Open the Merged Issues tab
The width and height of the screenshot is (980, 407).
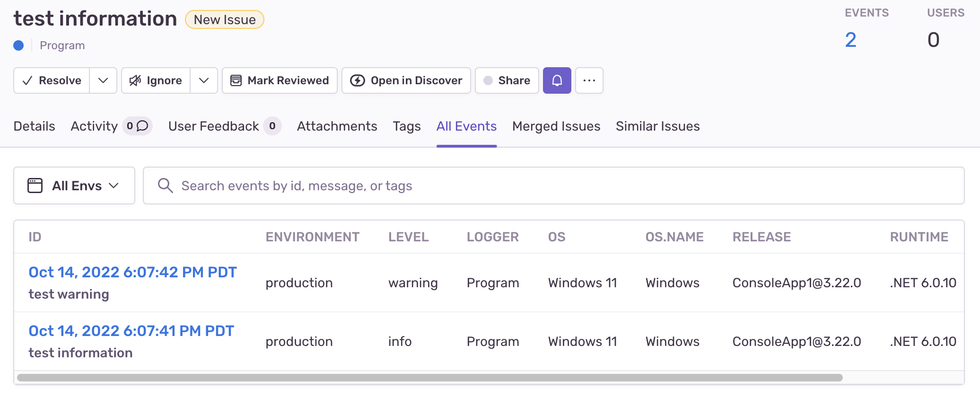point(556,126)
